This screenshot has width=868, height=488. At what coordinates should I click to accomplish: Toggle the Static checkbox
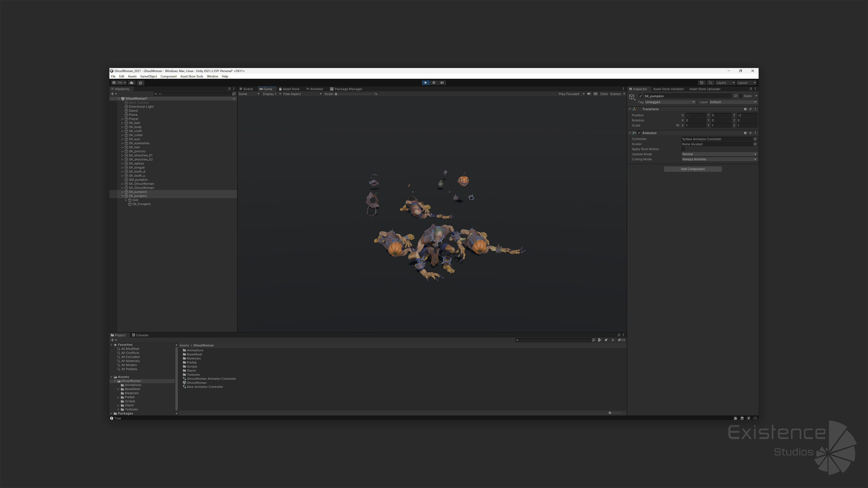(741, 96)
